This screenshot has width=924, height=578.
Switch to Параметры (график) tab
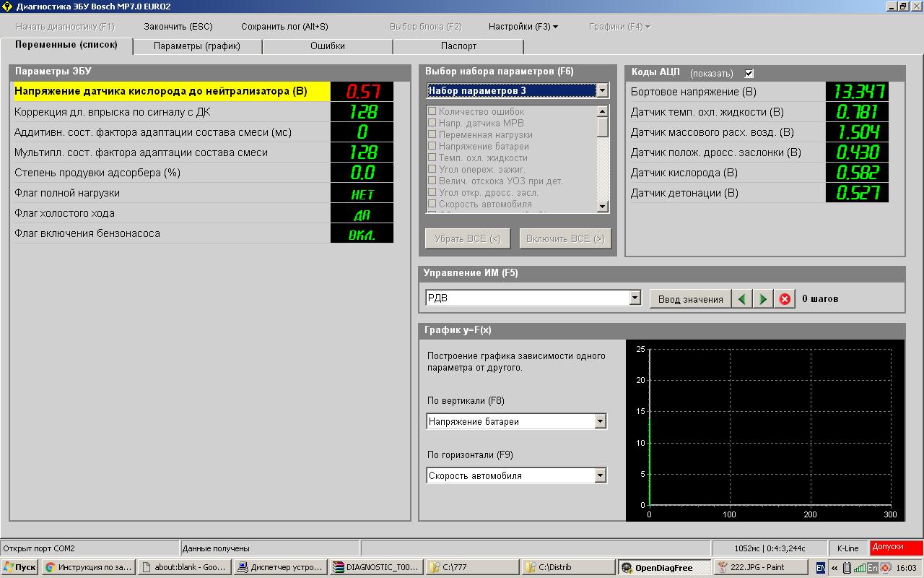point(197,46)
